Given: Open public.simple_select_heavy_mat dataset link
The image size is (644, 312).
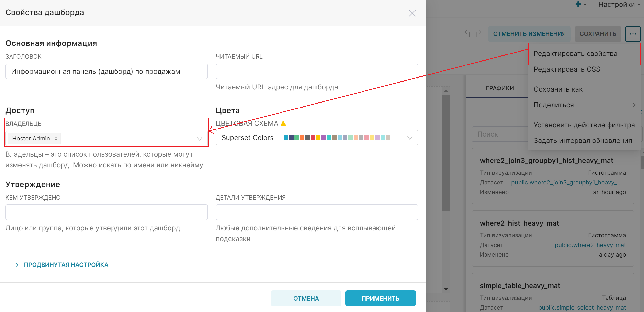Looking at the screenshot, I should [582, 308].
